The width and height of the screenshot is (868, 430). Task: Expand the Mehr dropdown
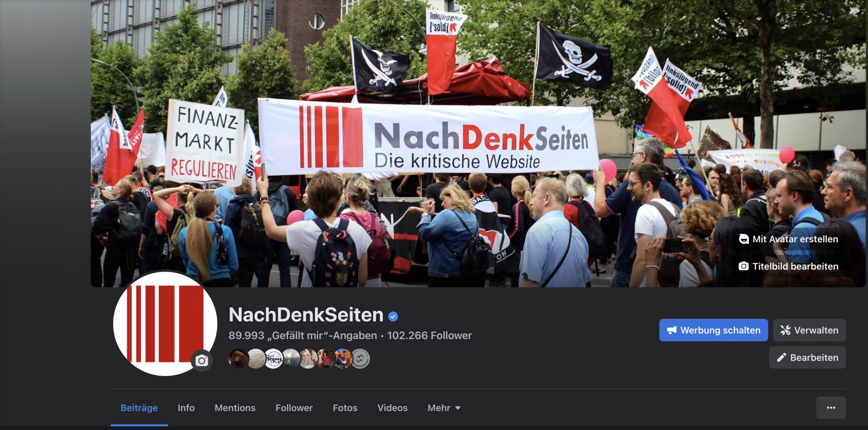(x=444, y=408)
